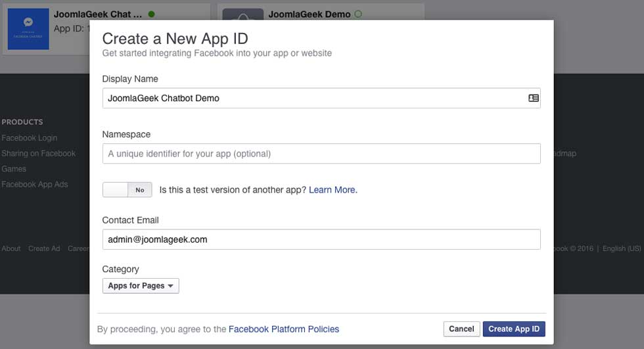Open Facebook Login in the background page
Image resolution: width=644 pixels, height=349 pixels.
[x=29, y=138]
